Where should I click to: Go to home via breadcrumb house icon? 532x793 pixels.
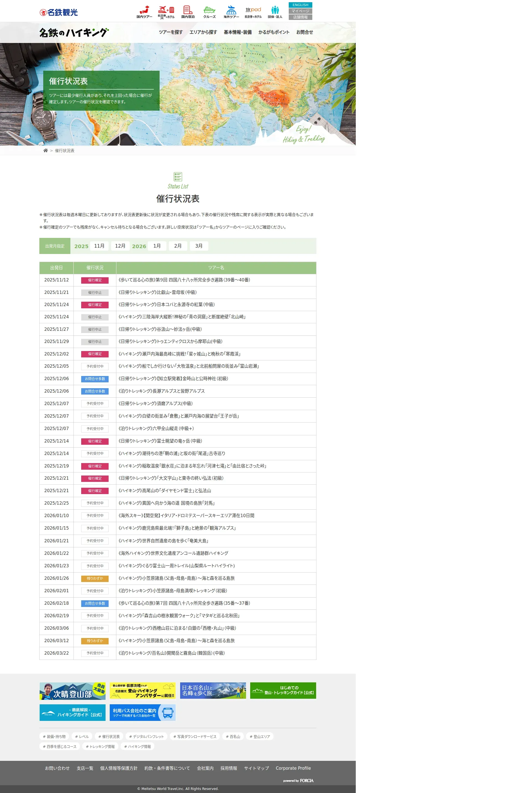pos(45,150)
